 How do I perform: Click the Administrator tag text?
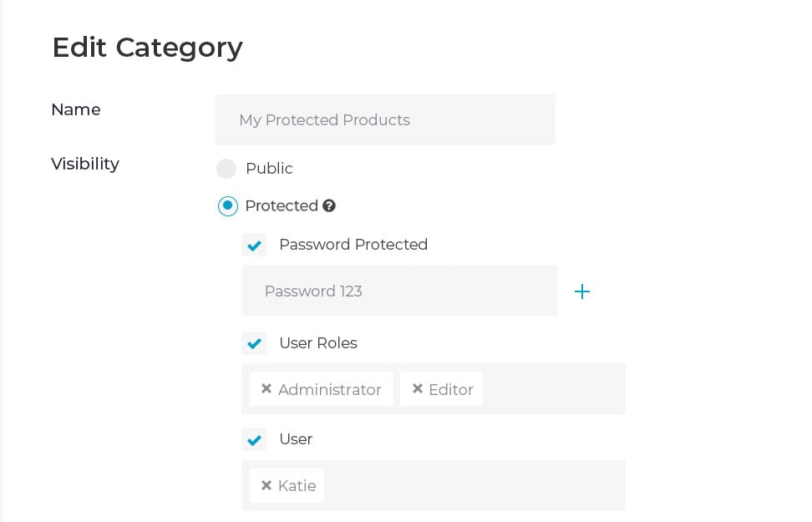(329, 390)
